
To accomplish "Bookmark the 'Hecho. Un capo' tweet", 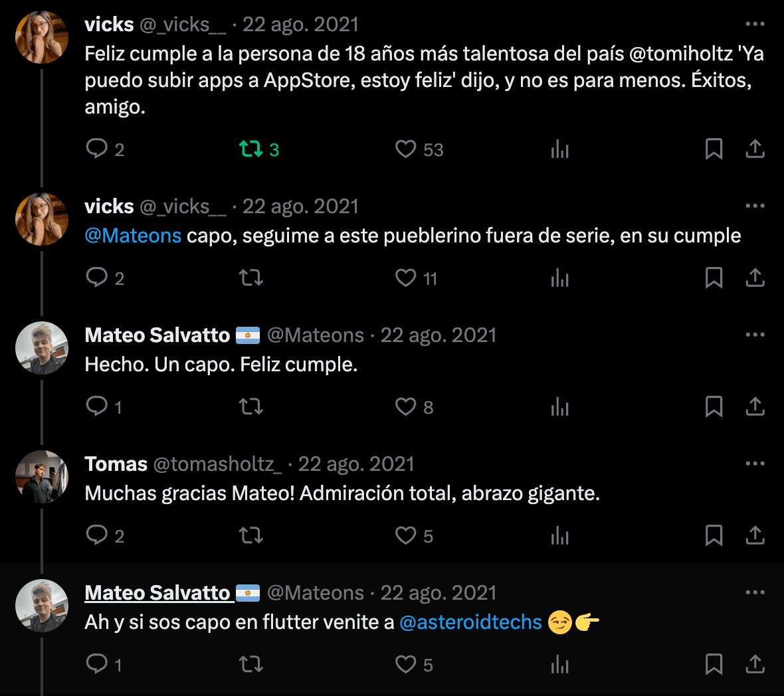I will [714, 406].
